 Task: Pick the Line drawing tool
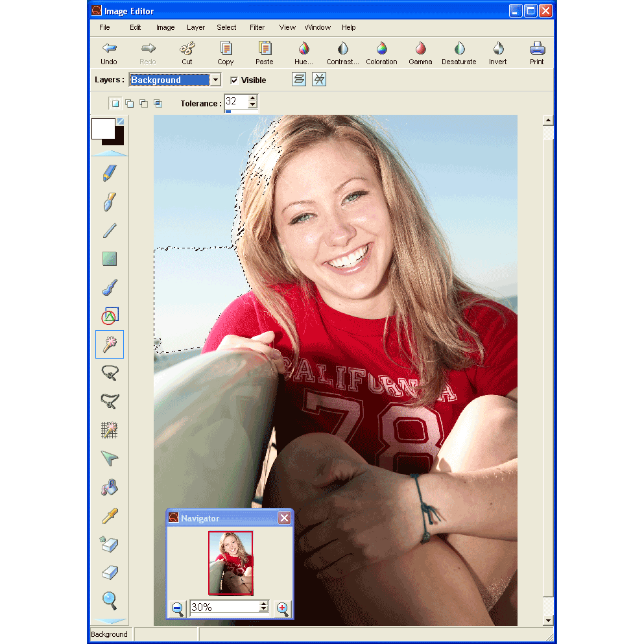pyautogui.click(x=109, y=230)
